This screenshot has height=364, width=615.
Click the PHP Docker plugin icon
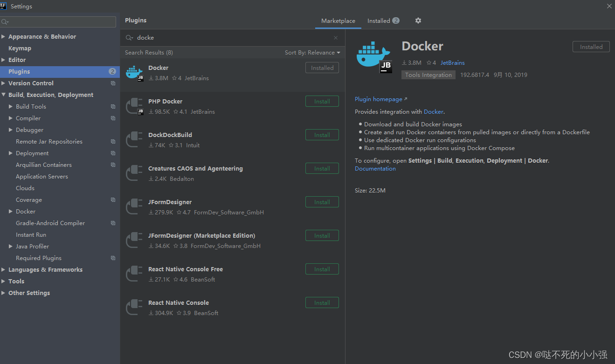coord(134,107)
